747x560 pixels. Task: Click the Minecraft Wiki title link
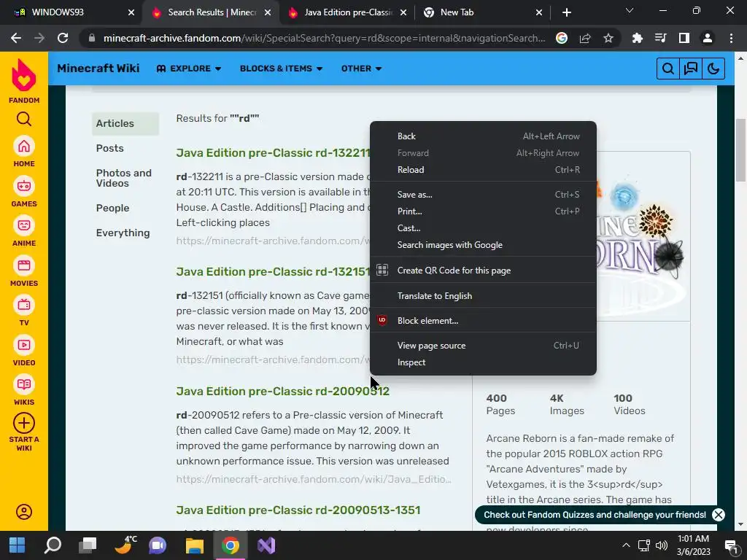(x=98, y=68)
